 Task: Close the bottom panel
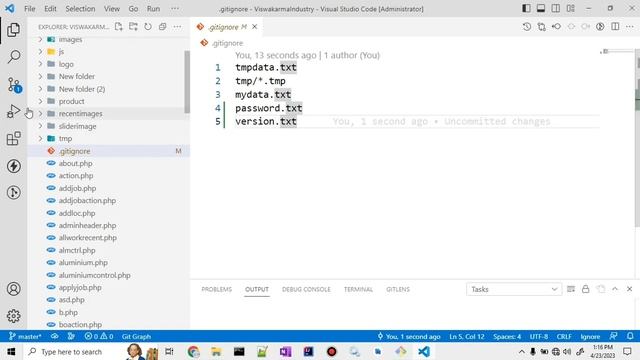(629, 289)
